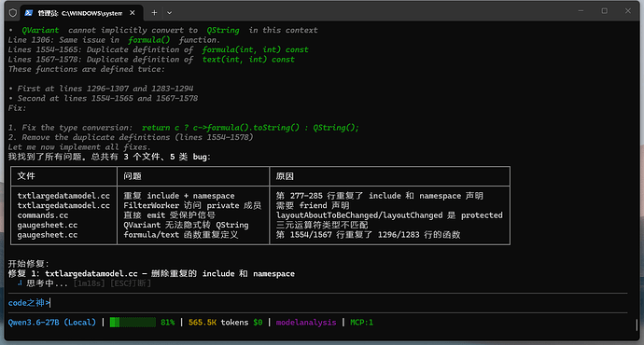Image resolution: width=644 pixels, height=345 pixels.
Task: Click the FilterWorker 访问 private 成员 cell
Action: click(x=192, y=205)
